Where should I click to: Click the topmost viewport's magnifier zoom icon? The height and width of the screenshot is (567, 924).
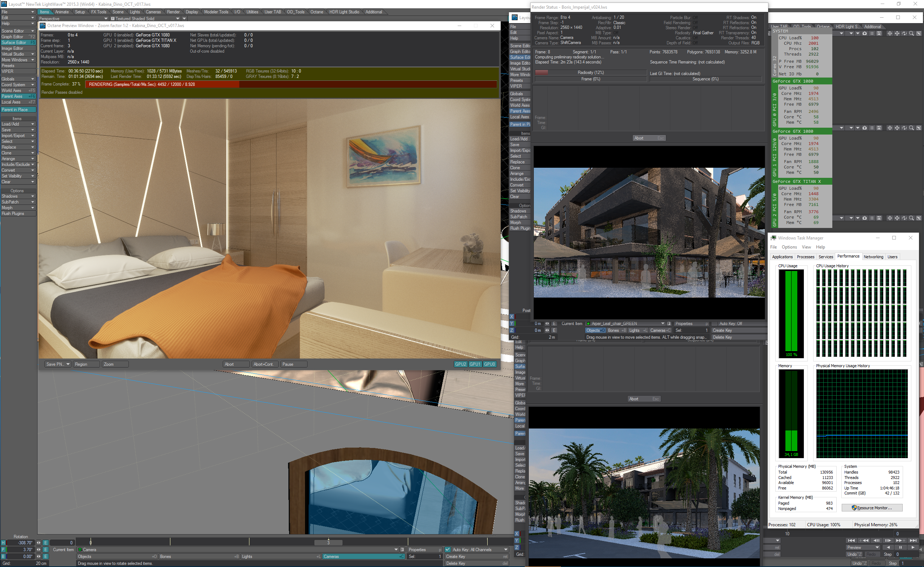point(911,34)
